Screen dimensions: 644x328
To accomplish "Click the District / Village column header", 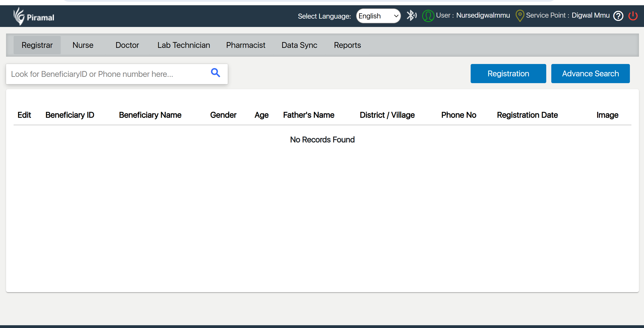I will [387, 115].
